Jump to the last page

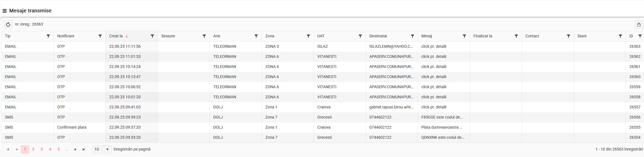click(x=84, y=149)
